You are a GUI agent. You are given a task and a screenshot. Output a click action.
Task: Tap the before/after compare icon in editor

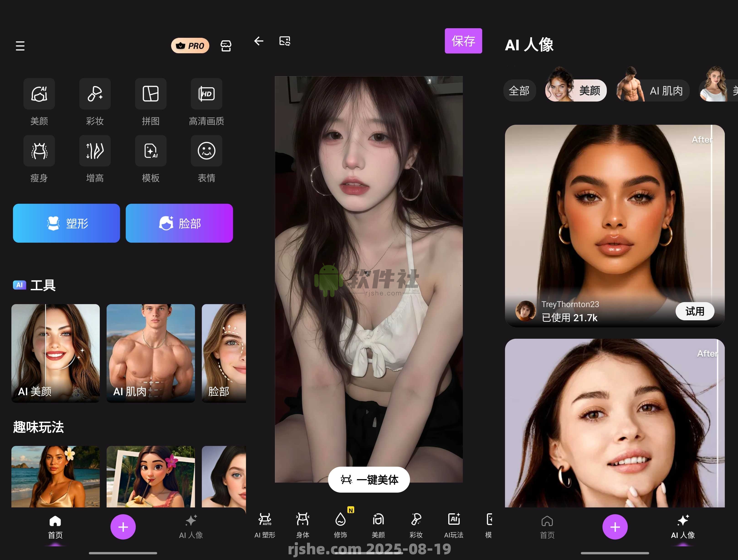click(284, 41)
